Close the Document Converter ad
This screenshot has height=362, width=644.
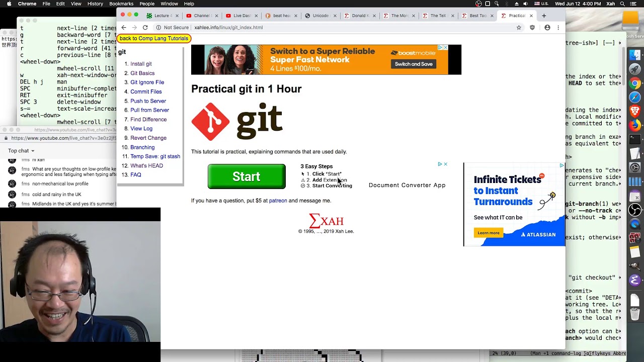[445, 164]
